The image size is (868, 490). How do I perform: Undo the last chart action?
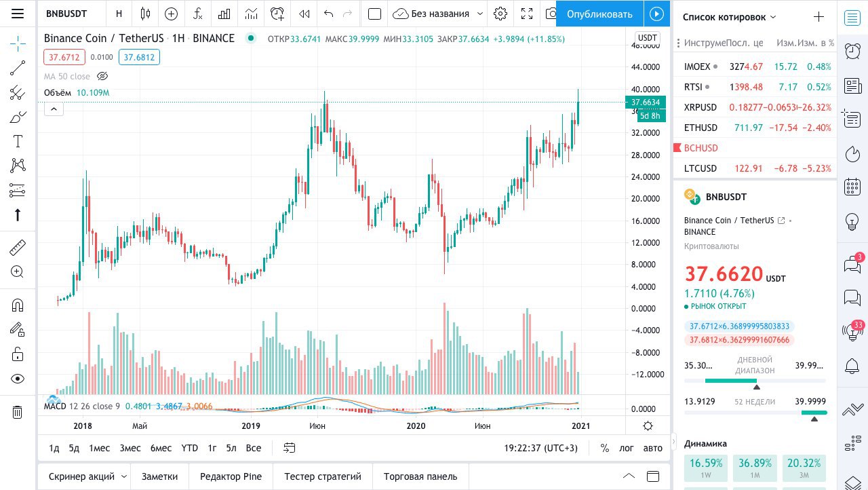point(329,14)
